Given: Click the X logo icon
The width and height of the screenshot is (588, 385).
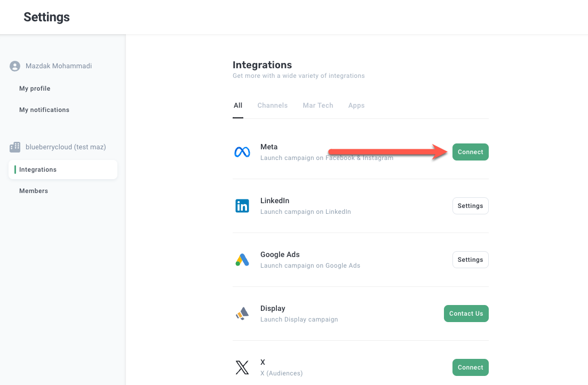Looking at the screenshot, I should 242,367.
